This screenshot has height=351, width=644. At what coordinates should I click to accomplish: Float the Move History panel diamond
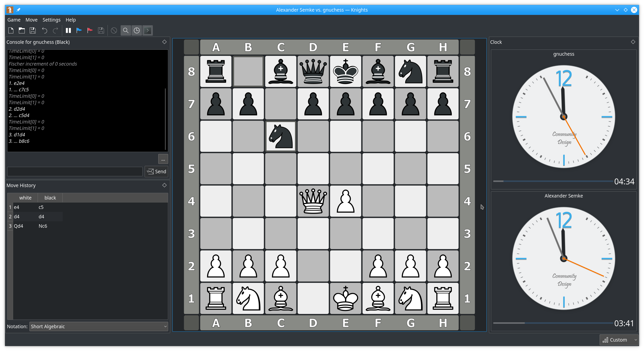[x=164, y=185]
